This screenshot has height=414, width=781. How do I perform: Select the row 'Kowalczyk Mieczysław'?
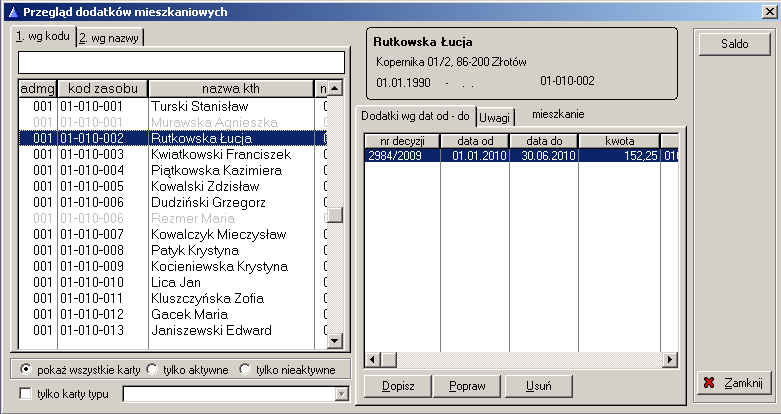(x=173, y=234)
